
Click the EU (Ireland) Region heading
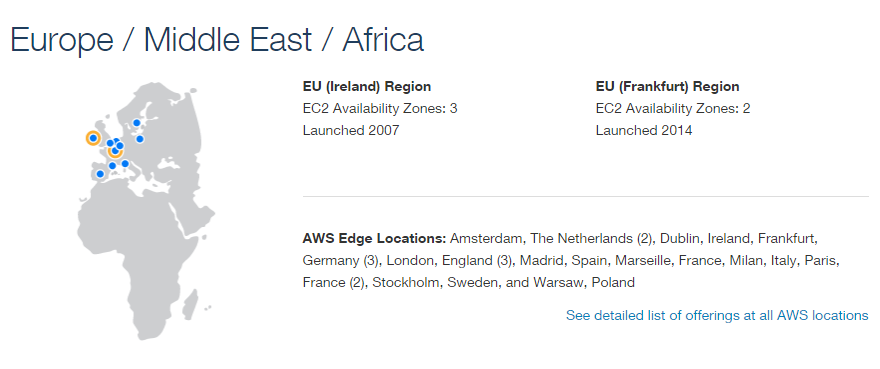[367, 86]
